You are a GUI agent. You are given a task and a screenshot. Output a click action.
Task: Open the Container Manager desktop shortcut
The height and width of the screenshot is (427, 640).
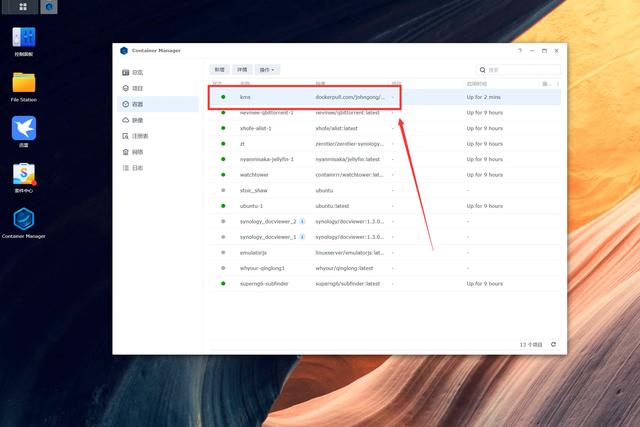point(24,223)
